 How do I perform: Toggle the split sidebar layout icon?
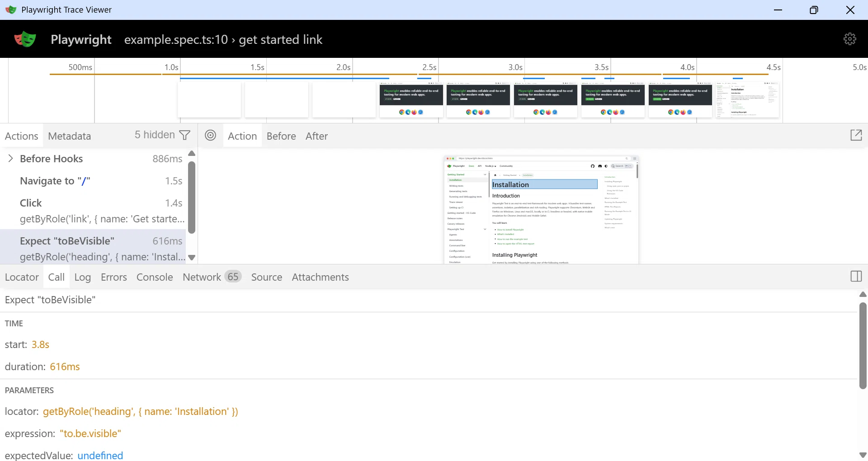click(x=856, y=277)
